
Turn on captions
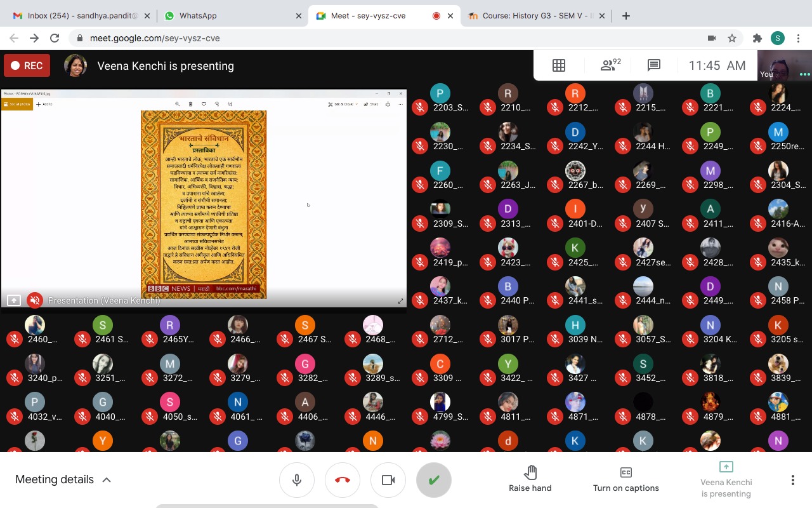point(625,479)
